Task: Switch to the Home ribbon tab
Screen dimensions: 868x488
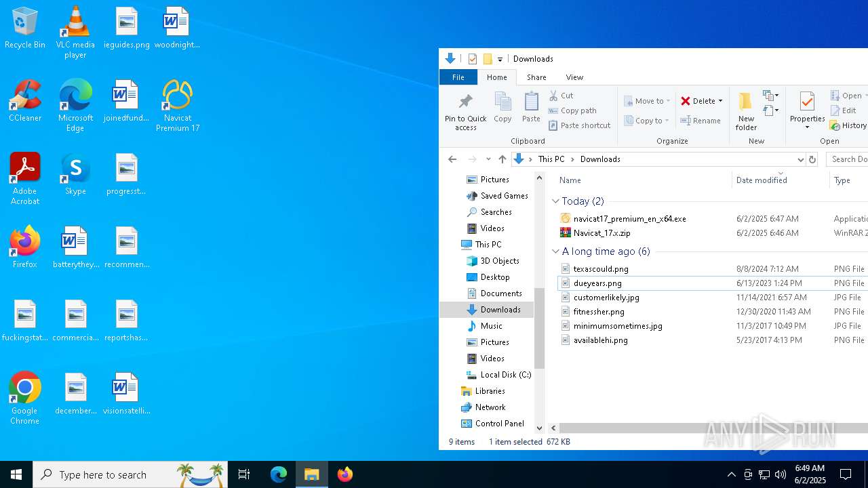Action: click(x=497, y=77)
